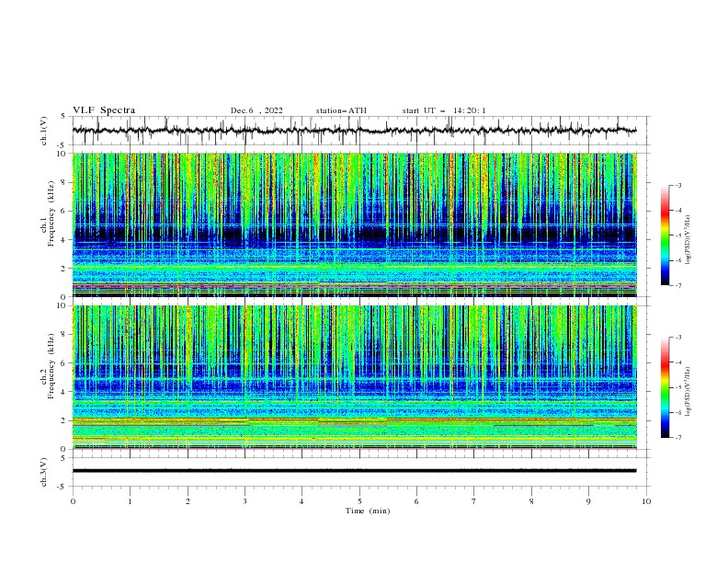Click time axis tick label "9"
Viewport: 728px width, 563px height.
588,501
